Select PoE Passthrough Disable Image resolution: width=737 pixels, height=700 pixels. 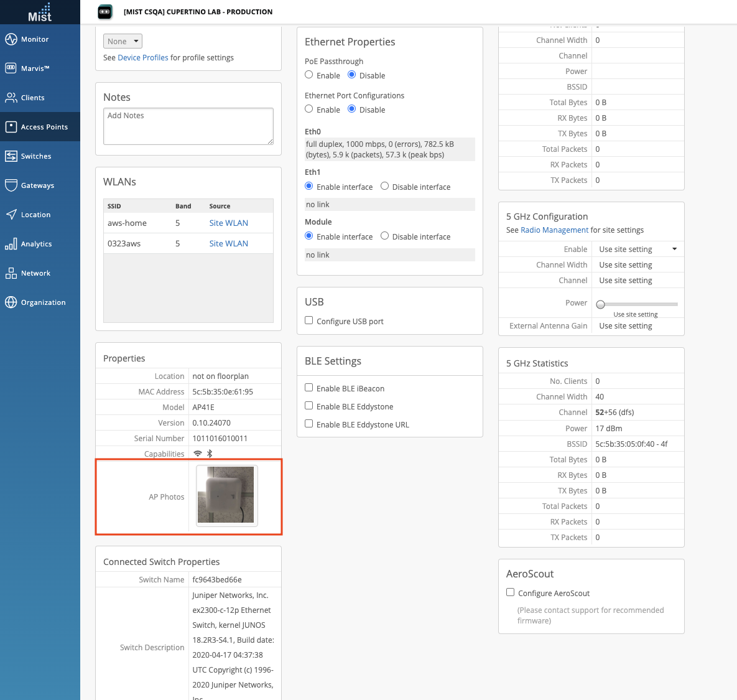(351, 75)
